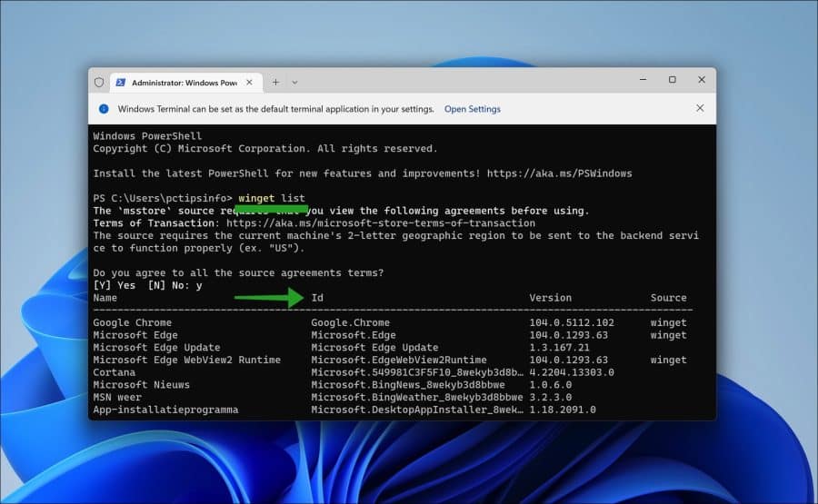The width and height of the screenshot is (818, 504).
Task: Click the 'Windows PowerShell' header line
Action: [147, 136]
